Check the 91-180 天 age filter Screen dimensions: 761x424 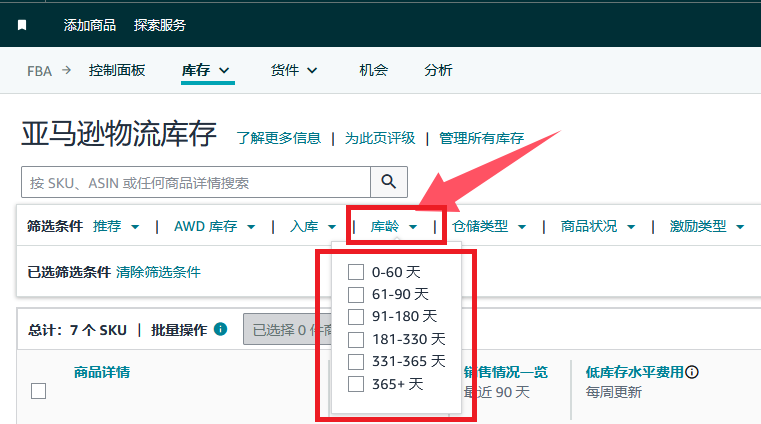tap(356, 317)
